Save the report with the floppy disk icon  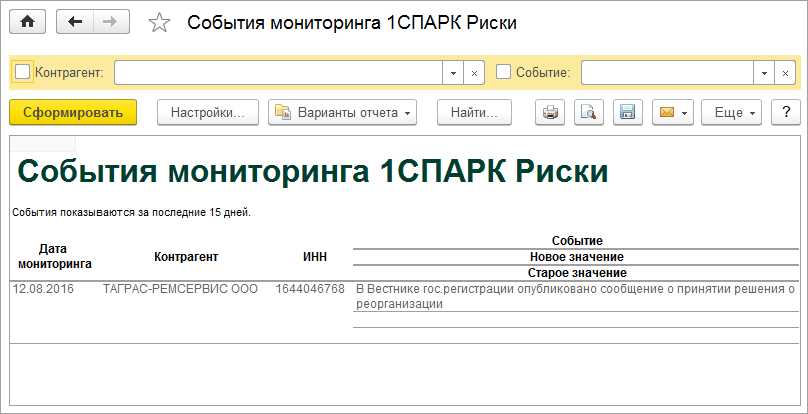click(x=628, y=112)
